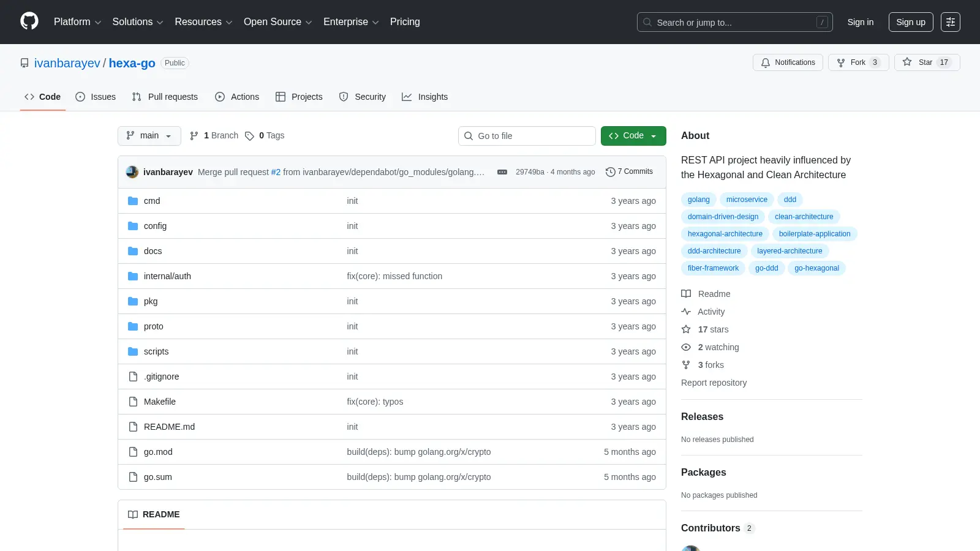Click the Sign up button
Screen dimensions: 980x551
coord(911,22)
